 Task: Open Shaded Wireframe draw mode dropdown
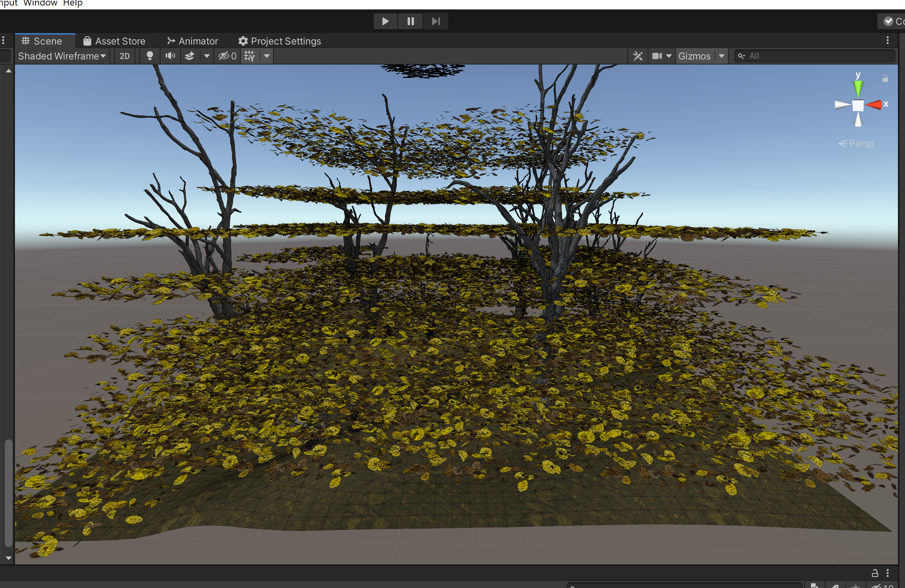point(62,56)
